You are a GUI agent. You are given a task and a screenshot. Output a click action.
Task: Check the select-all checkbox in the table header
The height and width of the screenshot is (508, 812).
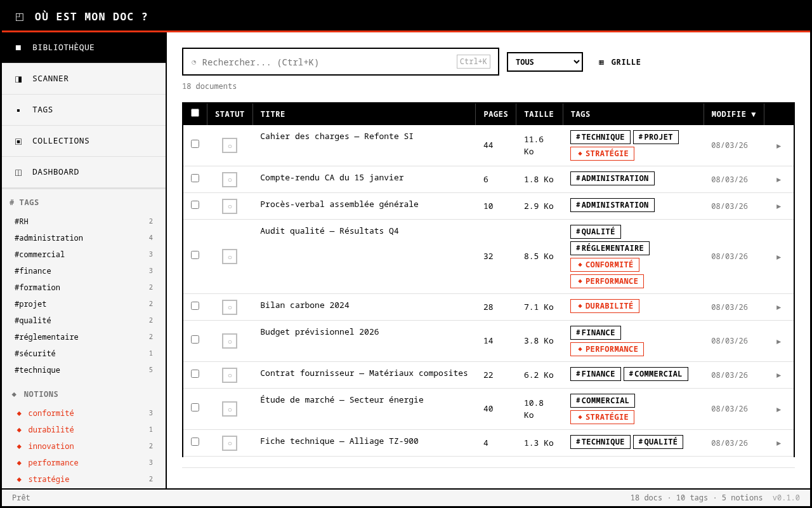[x=194, y=112]
